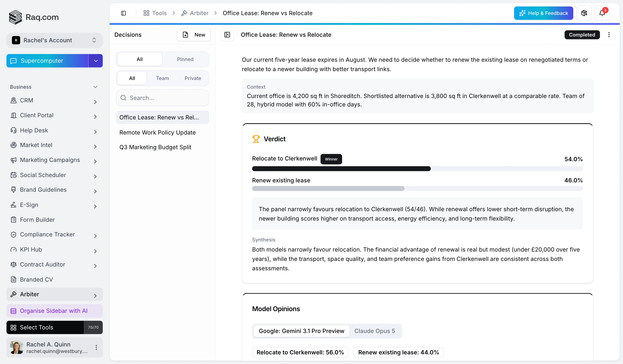Click Rachel A. Quinn's avatar photo
The height and width of the screenshot is (364, 623).
pyautogui.click(x=17, y=347)
